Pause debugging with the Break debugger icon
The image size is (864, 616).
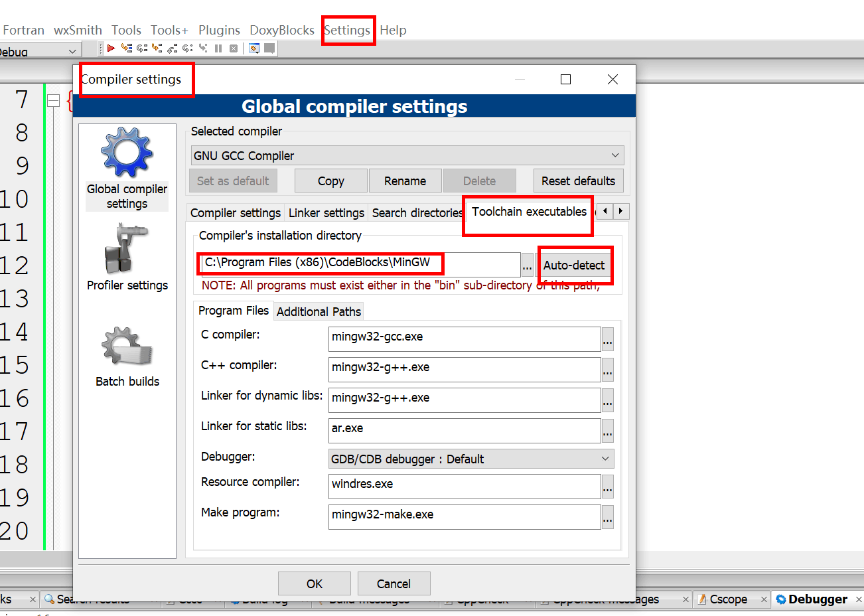click(218, 48)
